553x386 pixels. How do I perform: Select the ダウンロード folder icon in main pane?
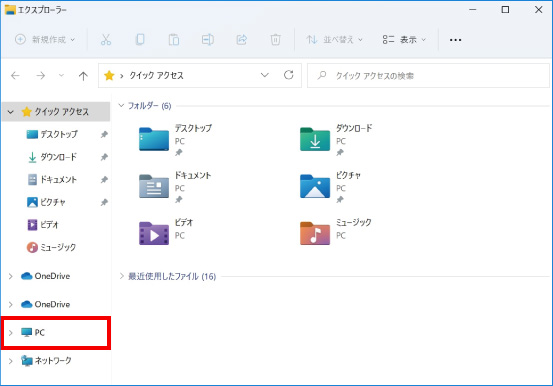315,139
